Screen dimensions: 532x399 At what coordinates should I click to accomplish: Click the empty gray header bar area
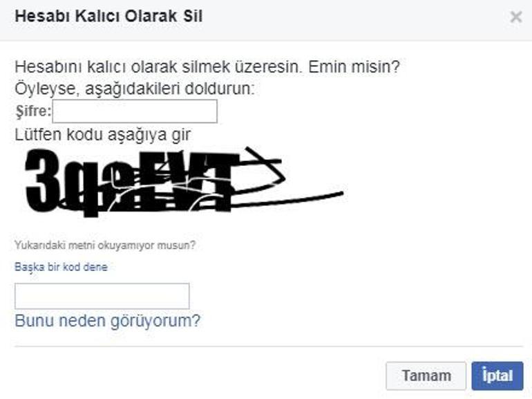(357, 19)
